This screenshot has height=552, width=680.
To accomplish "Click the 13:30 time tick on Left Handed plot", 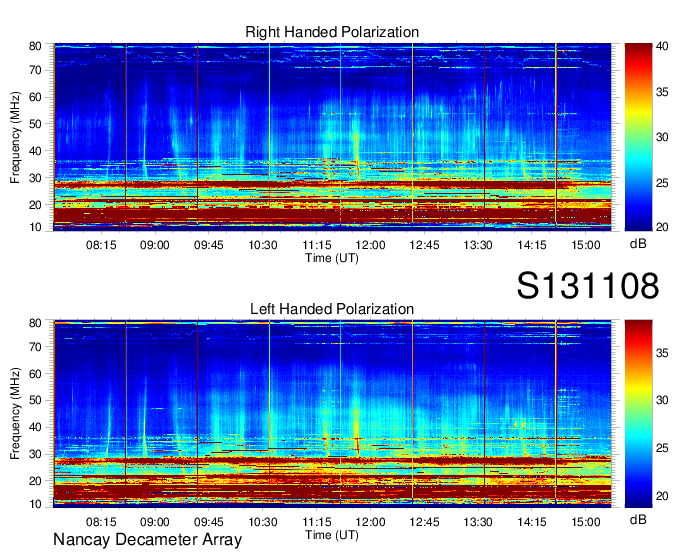I will point(478,522).
